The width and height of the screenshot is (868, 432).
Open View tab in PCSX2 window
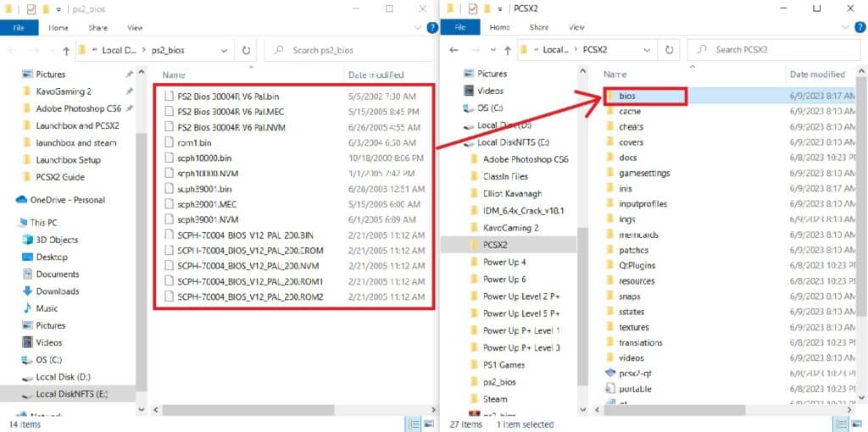[x=576, y=27]
